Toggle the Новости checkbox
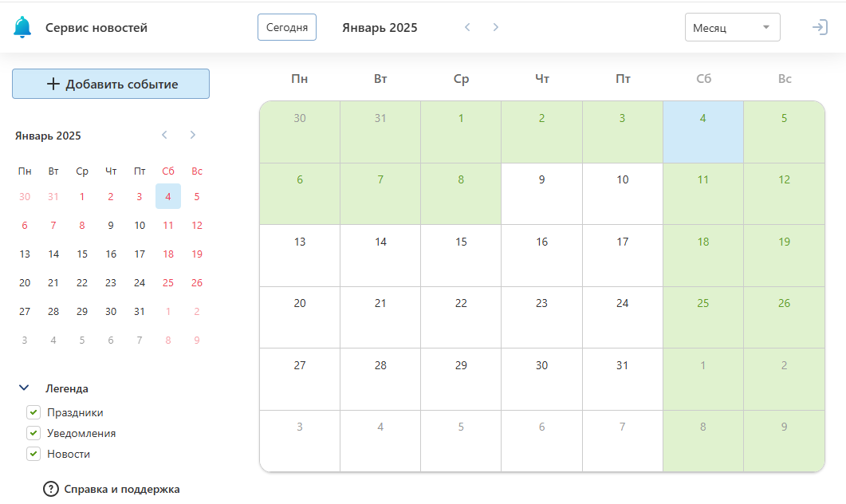Viewport: 846px width, 504px height. (33, 454)
